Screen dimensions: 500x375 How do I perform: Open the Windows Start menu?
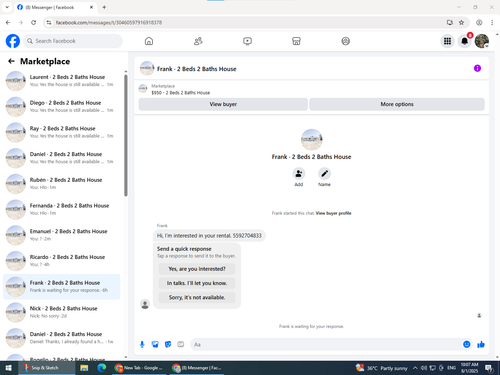9,368
